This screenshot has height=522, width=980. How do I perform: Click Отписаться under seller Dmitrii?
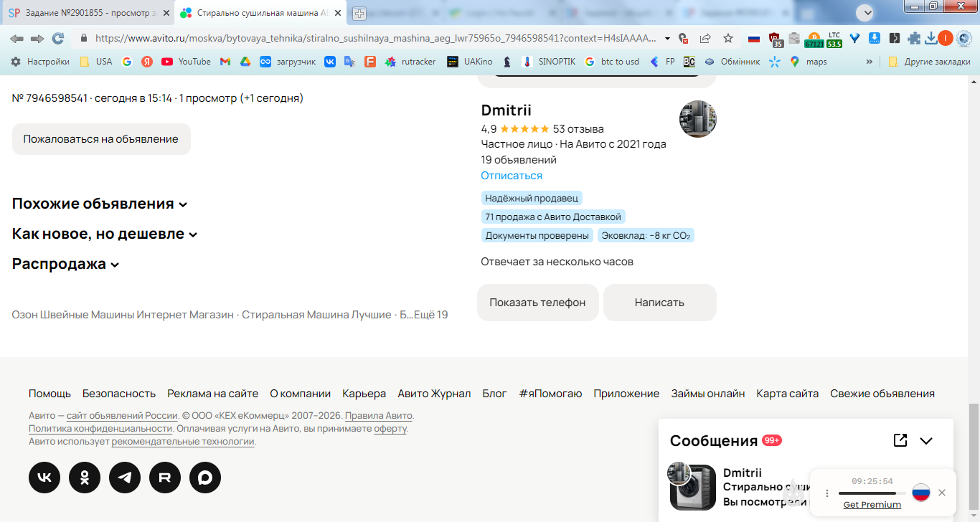coord(512,176)
